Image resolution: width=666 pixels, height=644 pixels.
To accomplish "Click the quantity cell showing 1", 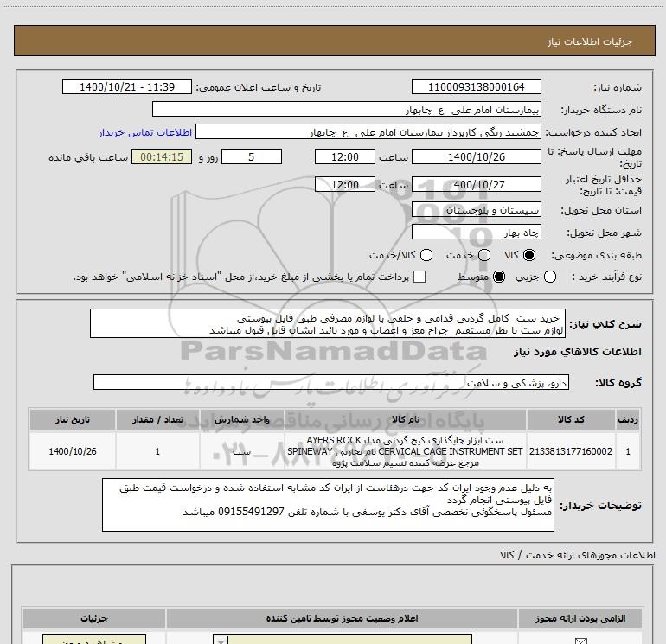I will tap(157, 451).
